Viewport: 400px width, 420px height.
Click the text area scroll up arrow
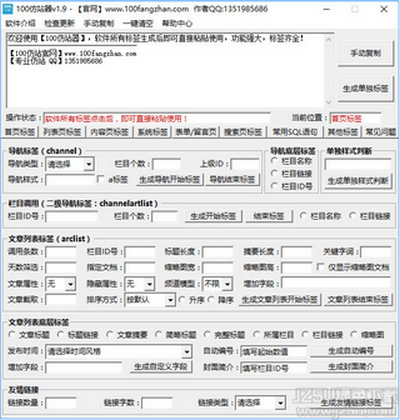329,39
